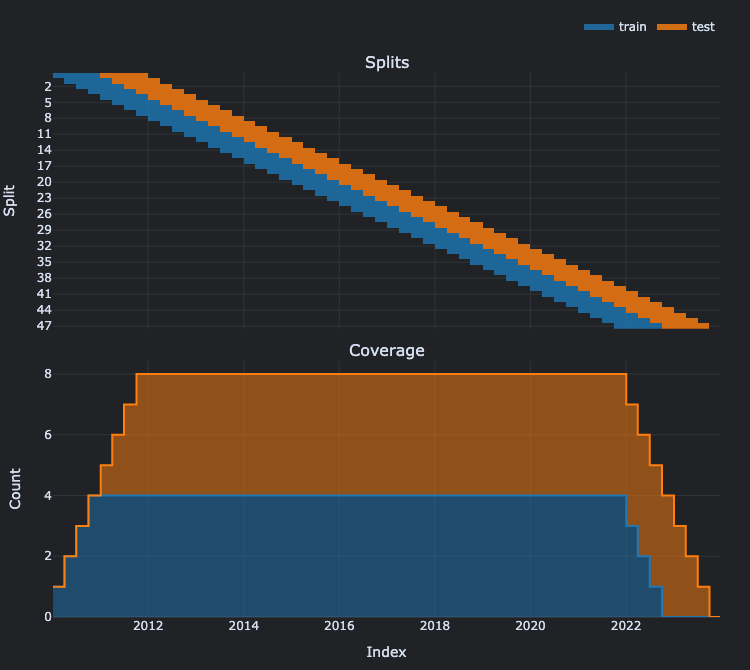
Task: Toggle the test series in legend
Action: pos(686,27)
